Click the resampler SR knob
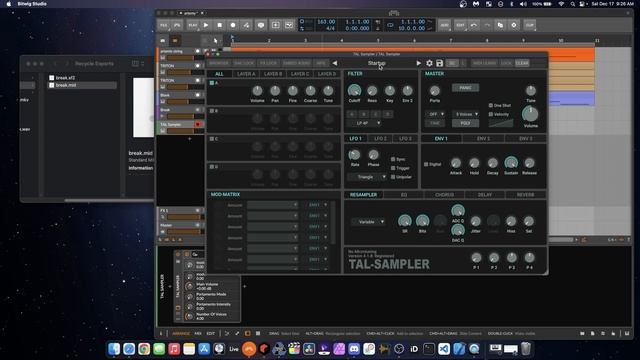Image resolution: width=640 pixels, height=360 pixels. tap(404, 221)
